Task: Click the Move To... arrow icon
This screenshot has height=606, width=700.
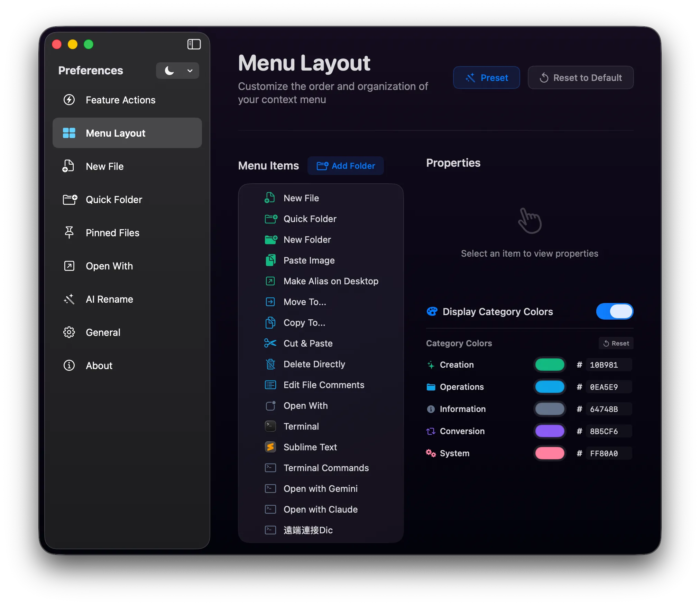Action: point(270,302)
